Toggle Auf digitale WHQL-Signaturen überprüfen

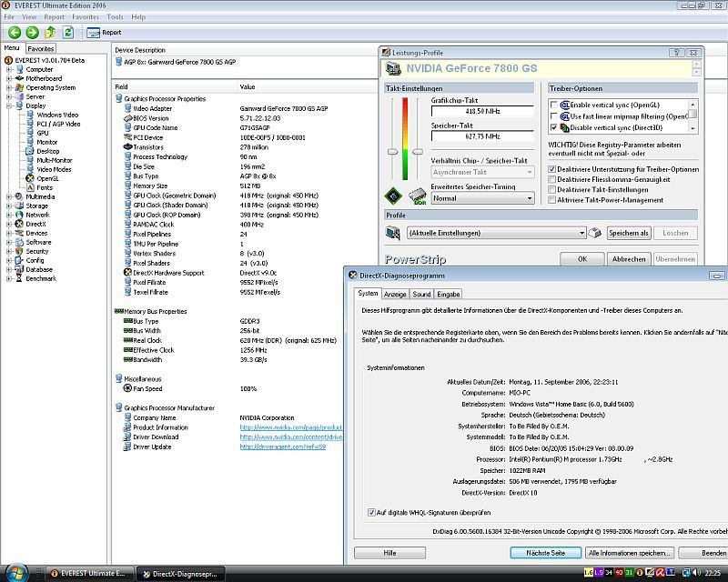371,512
